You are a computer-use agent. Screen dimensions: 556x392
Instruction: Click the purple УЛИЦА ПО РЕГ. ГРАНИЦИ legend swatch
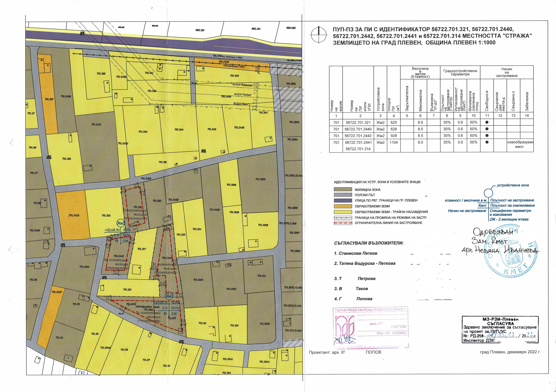[x=343, y=200]
